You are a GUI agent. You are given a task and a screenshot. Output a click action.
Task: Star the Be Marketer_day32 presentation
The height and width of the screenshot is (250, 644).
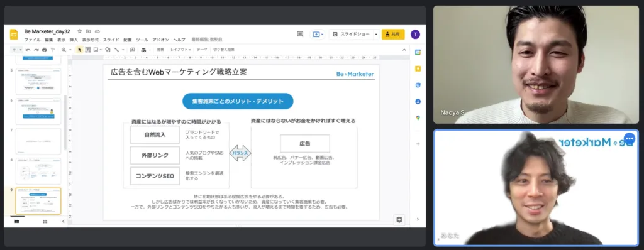[x=80, y=31]
